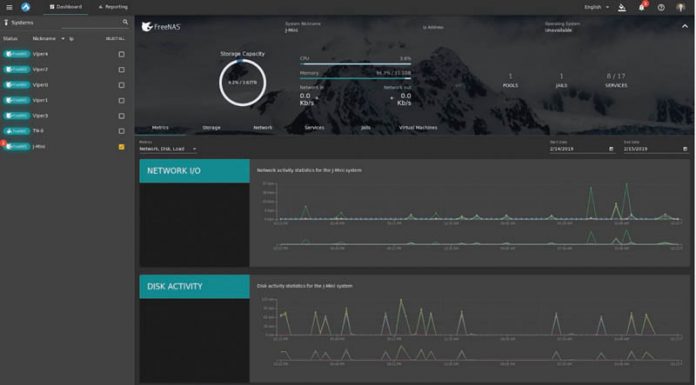Check the Viper2 system checkbox

[x=121, y=70]
